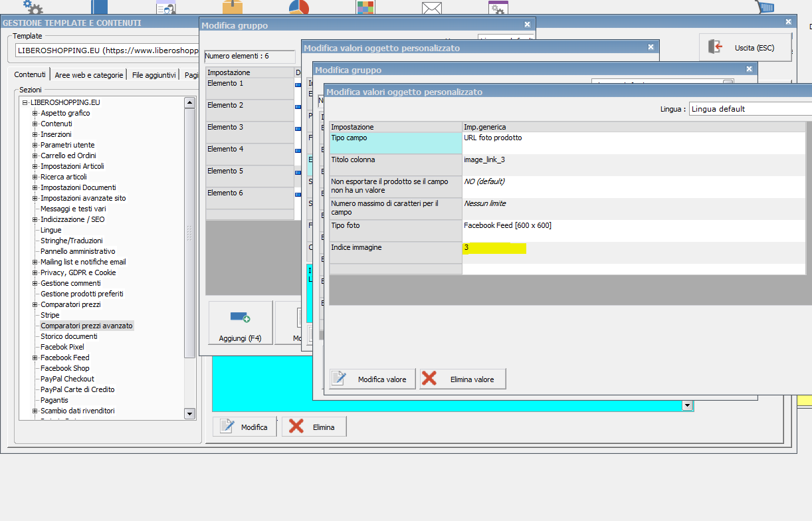Image resolution: width=812 pixels, height=521 pixels.
Task: Select PayPal Checkout tree item
Action: point(67,379)
